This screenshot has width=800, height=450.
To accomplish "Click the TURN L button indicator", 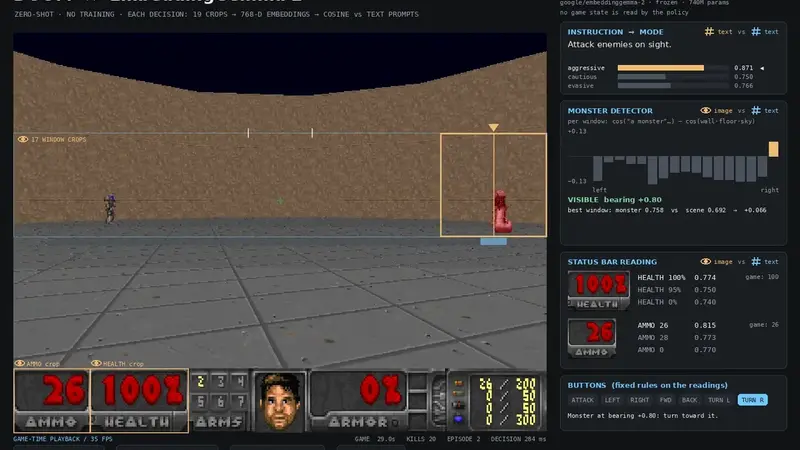I will coord(718,400).
